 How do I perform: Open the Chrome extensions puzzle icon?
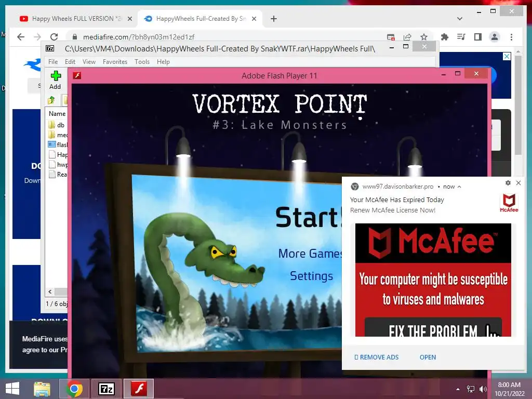click(x=445, y=37)
